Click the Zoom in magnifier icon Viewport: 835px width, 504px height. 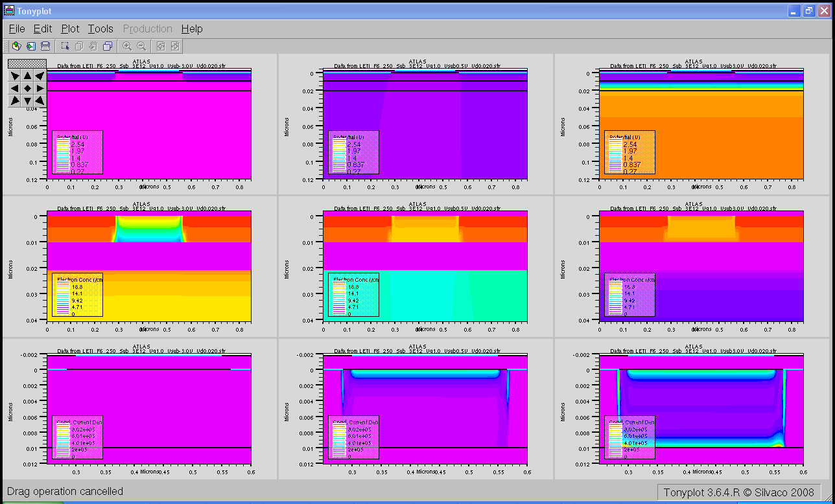(x=127, y=46)
